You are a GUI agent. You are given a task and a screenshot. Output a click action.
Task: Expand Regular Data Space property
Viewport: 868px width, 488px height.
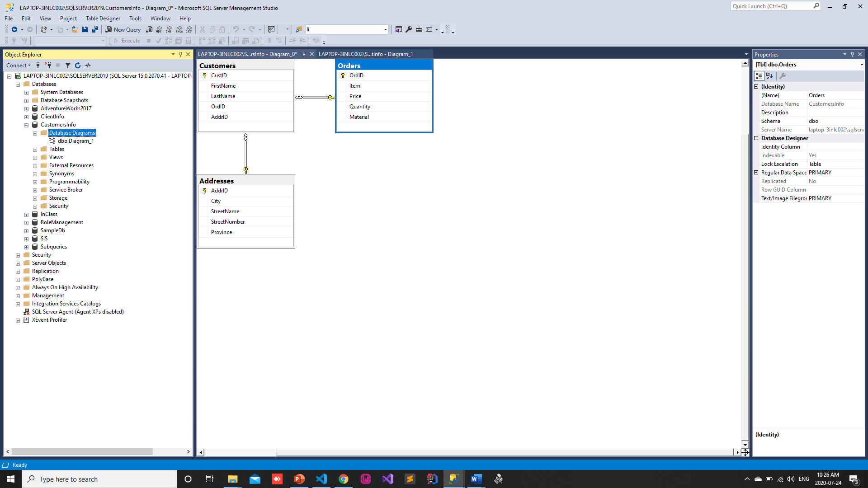click(x=756, y=173)
